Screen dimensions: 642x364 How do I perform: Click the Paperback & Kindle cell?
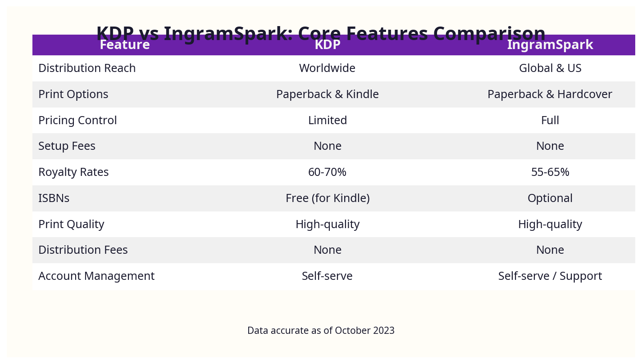click(x=328, y=94)
